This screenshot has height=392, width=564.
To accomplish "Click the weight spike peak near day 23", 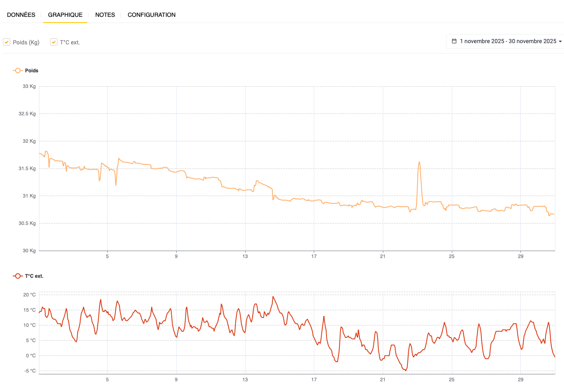I will 419,162.
